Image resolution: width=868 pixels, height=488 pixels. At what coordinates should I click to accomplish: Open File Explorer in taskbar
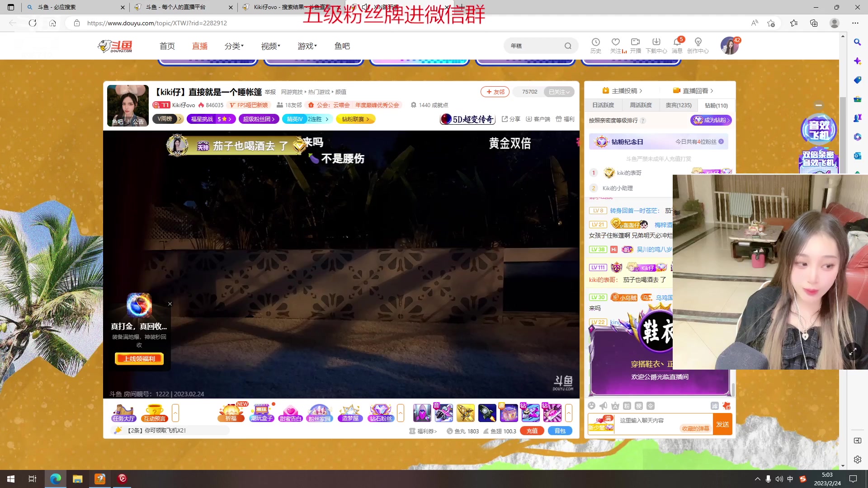click(x=78, y=479)
